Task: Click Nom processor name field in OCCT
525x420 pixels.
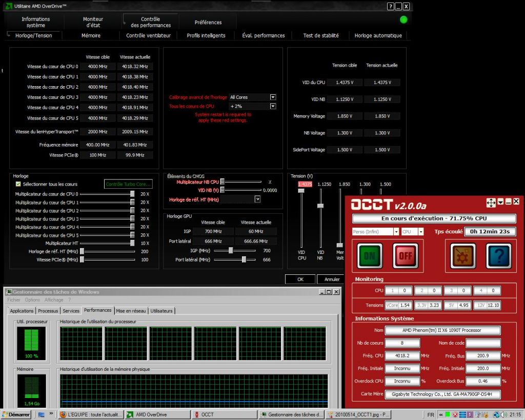Action: pyautogui.click(x=442, y=330)
